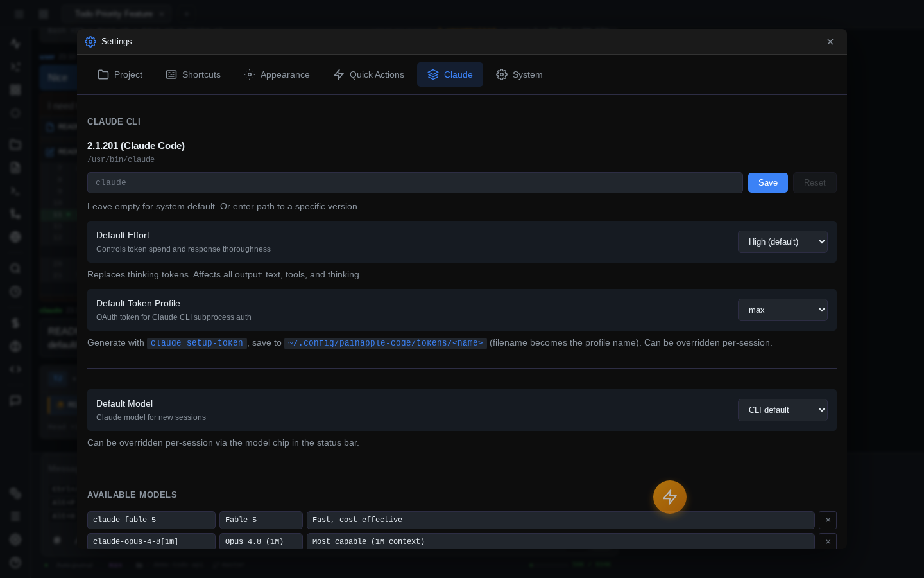
Task: Open the Project settings tab
Action: coord(120,74)
